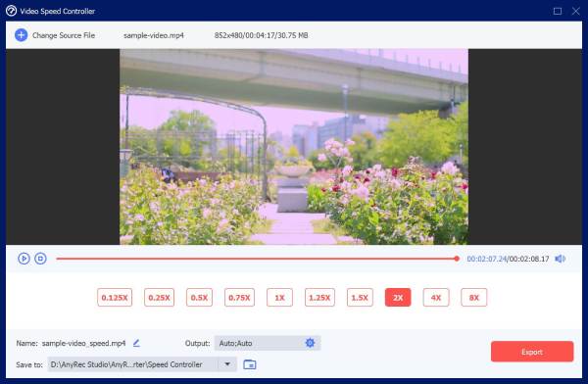Image resolution: width=588 pixels, height=384 pixels.
Task: Stop the video playback
Action: tap(40, 259)
